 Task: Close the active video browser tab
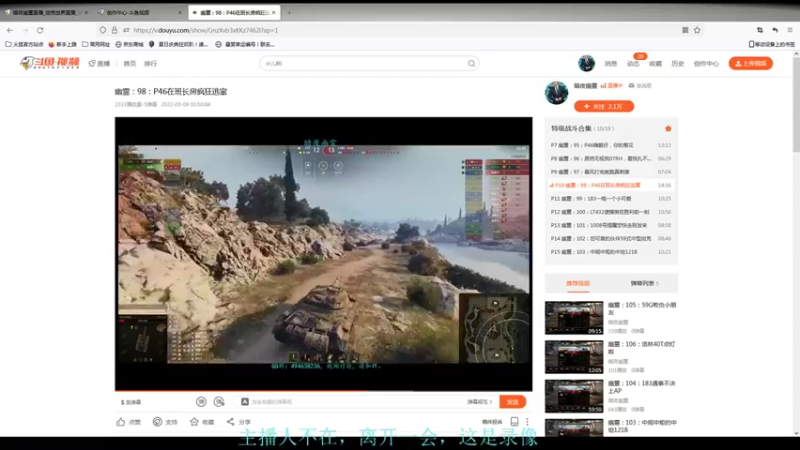(274, 12)
